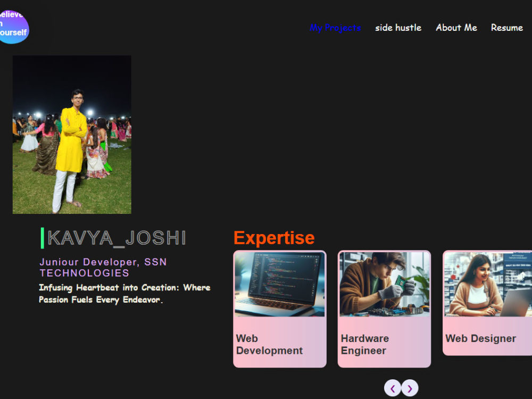532x399 pixels.
Task: Open the About Me section
Action: point(456,28)
